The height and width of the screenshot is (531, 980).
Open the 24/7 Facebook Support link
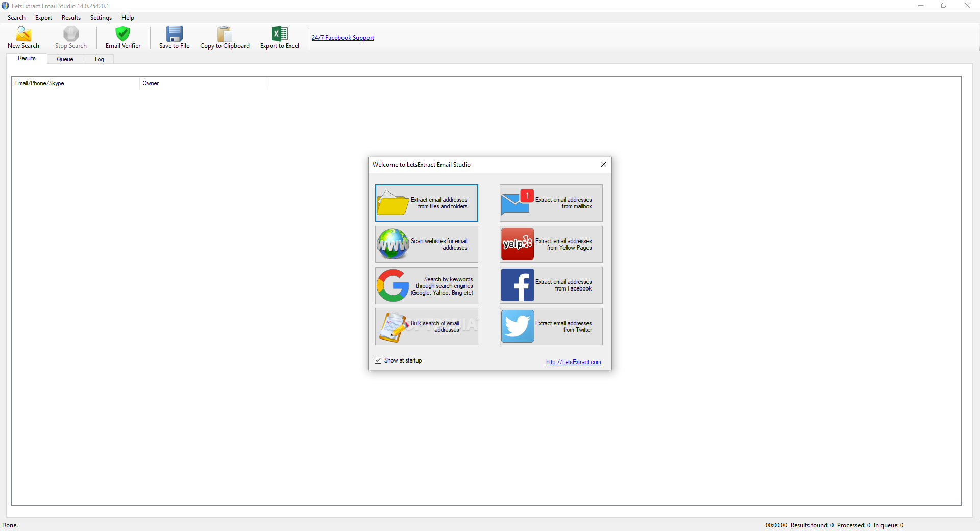click(x=343, y=38)
